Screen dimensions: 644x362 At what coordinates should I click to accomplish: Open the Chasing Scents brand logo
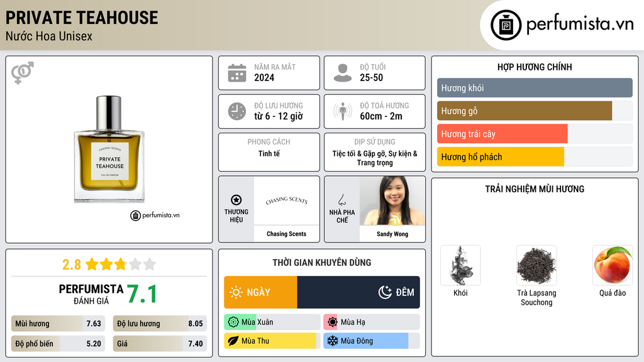point(287,200)
